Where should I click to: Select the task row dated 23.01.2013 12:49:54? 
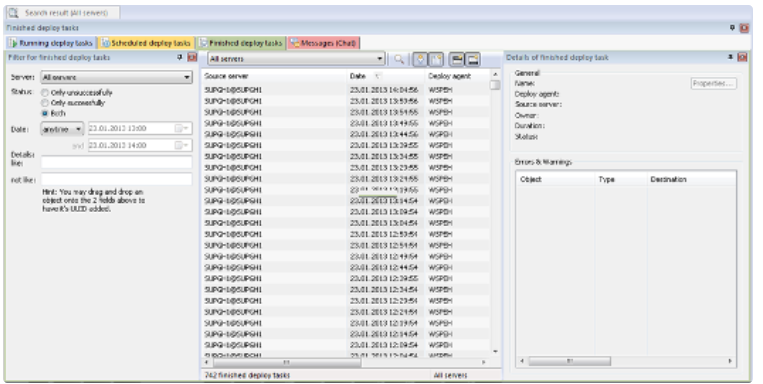346,256
